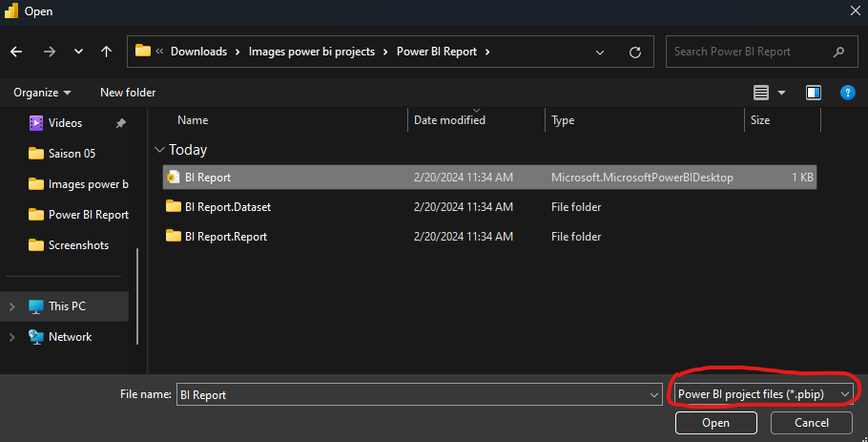Go up one folder level

point(106,52)
